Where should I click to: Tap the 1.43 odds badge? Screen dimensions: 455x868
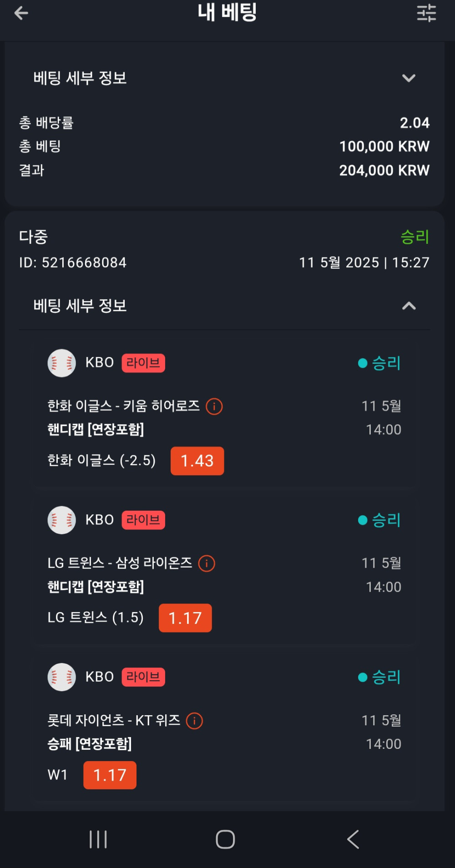click(x=197, y=461)
